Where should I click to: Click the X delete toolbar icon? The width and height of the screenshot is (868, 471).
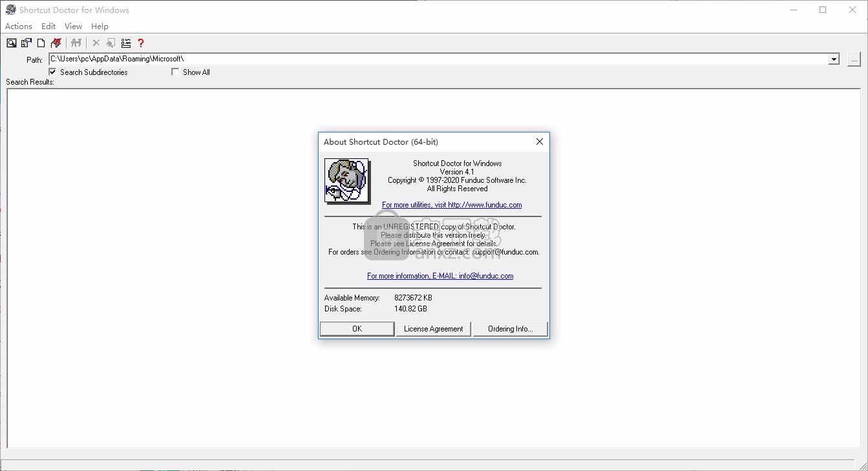click(x=96, y=43)
